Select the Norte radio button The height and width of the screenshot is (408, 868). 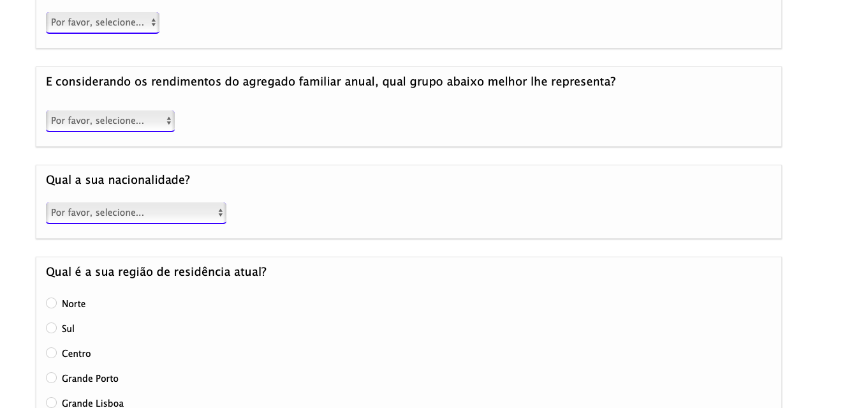click(x=52, y=303)
